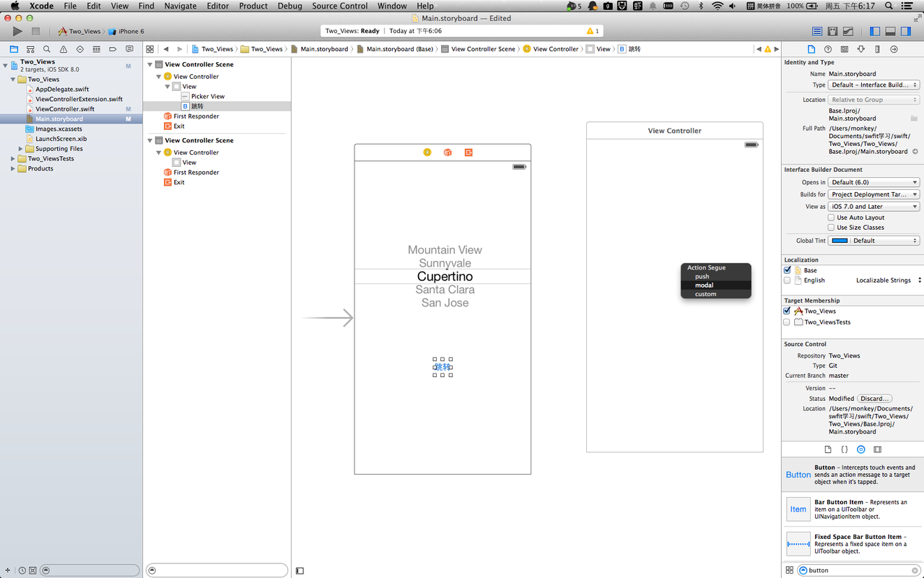Screen dimensions: 924x578
Task: Open the Find navigator magnifier icon
Action: coord(47,49)
